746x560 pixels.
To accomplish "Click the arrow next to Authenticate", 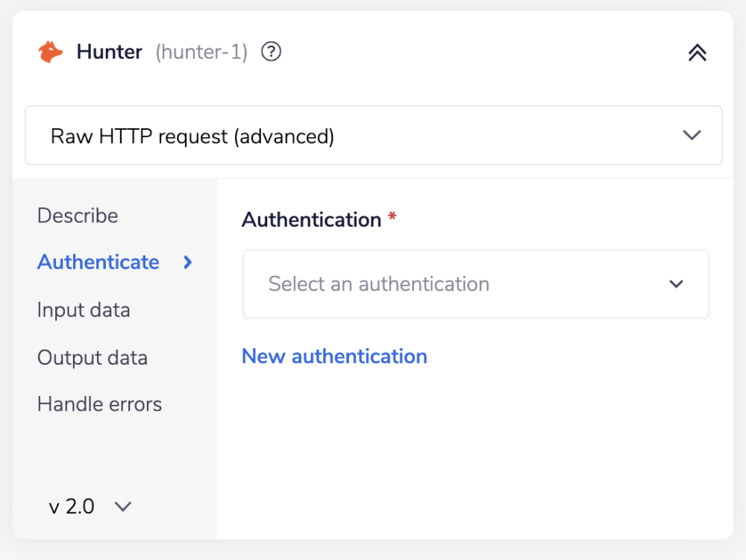I will [188, 262].
